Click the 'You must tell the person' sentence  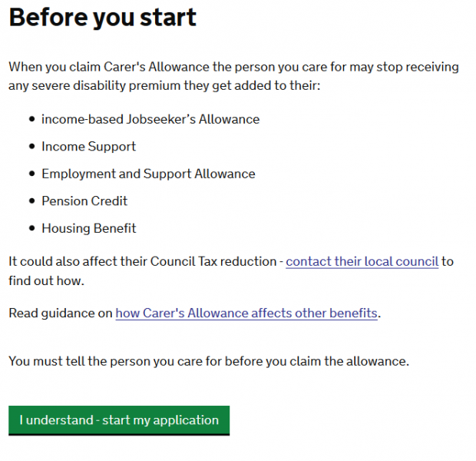click(x=209, y=361)
